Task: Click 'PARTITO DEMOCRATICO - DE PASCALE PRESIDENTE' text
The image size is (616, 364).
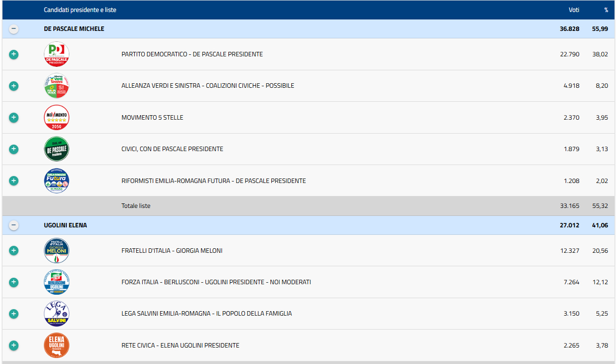Action: click(x=192, y=54)
